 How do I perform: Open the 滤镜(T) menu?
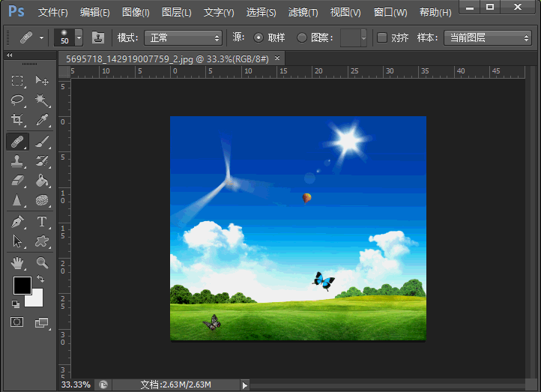[x=303, y=13]
